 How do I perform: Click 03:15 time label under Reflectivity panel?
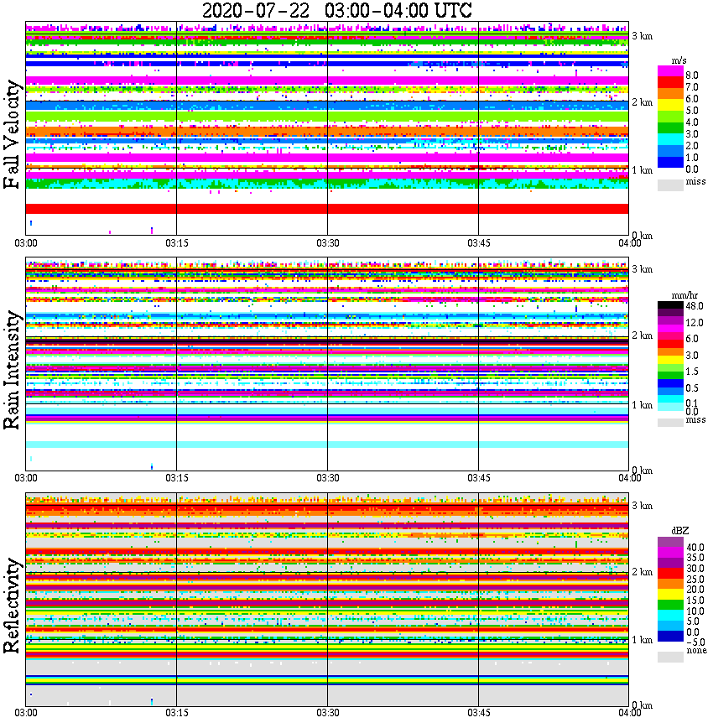pyautogui.click(x=176, y=713)
